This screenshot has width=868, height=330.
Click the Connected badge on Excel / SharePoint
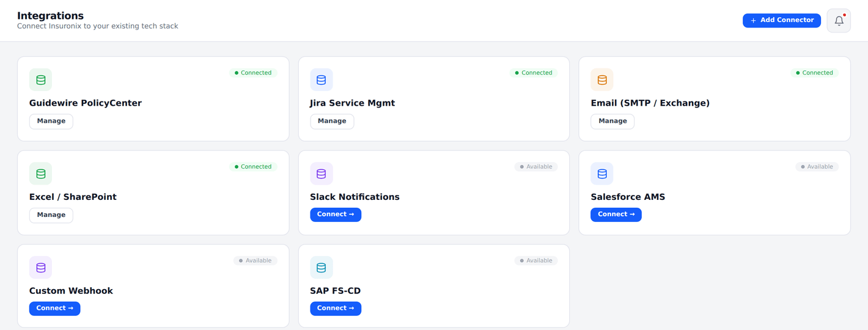pyautogui.click(x=253, y=167)
